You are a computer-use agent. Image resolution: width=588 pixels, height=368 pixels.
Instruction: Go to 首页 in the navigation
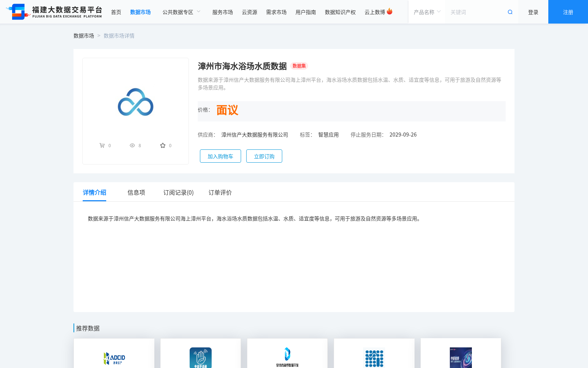116,12
